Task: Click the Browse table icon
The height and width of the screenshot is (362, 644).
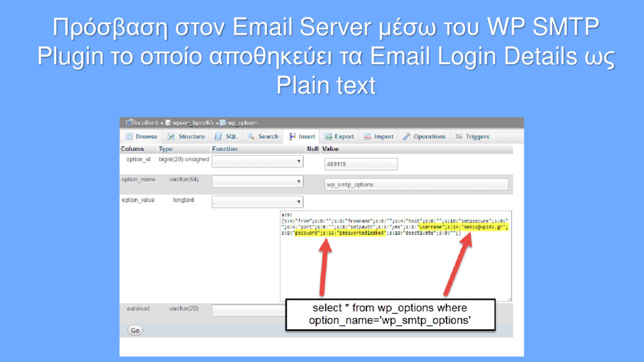Action: [x=129, y=136]
